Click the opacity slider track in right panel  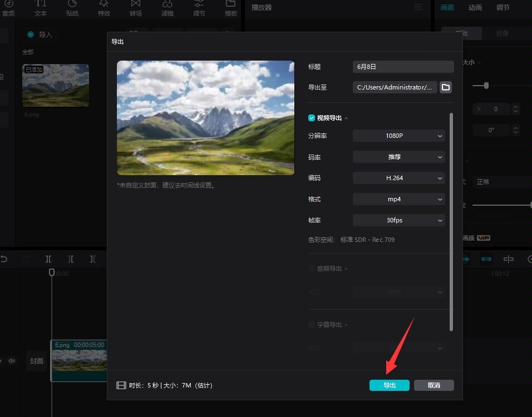(x=501, y=205)
